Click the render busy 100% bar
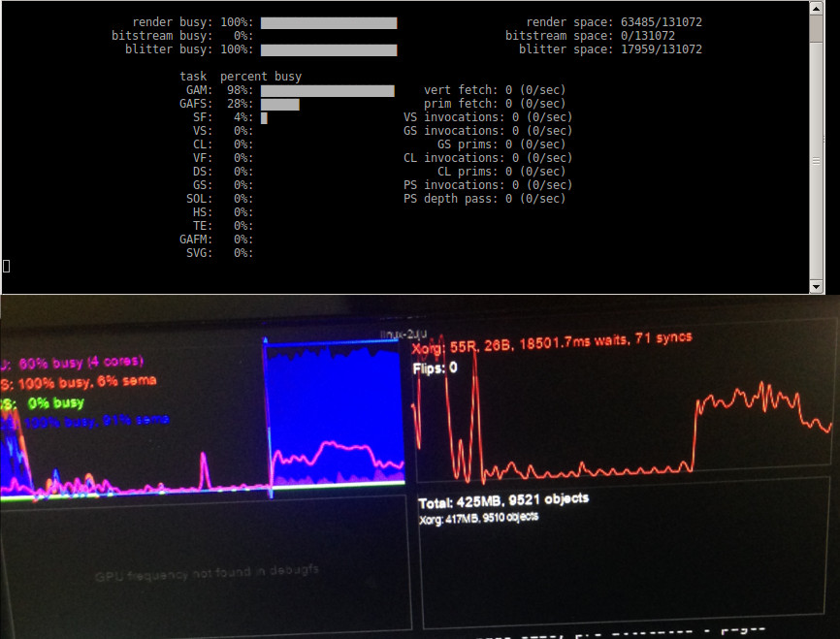The height and width of the screenshot is (639, 840). coord(328,22)
